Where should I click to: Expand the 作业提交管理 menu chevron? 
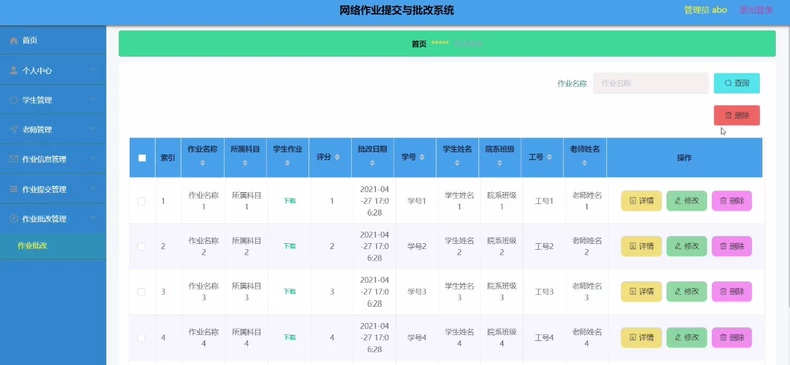(93, 189)
